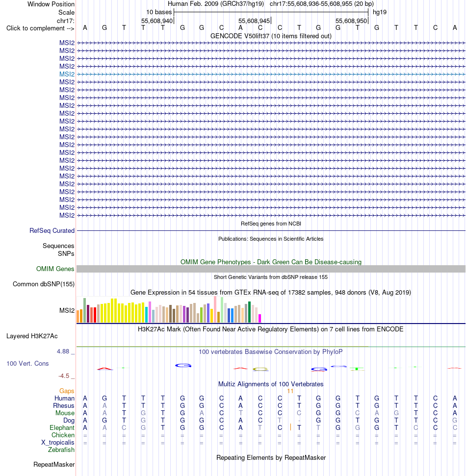Open the 'H3K27Ac Mark' ENCODE track title
This screenshot has height=476, width=466.
point(271,329)
